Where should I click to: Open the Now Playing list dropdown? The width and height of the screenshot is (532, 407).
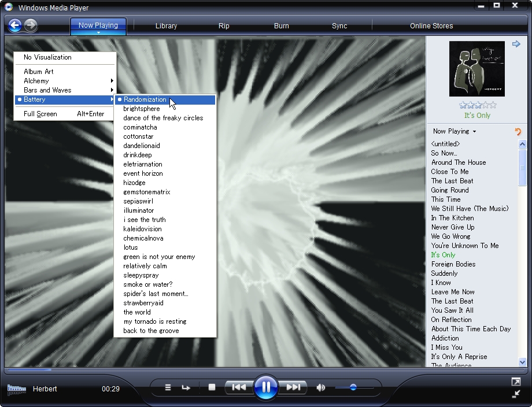point(455,131)
